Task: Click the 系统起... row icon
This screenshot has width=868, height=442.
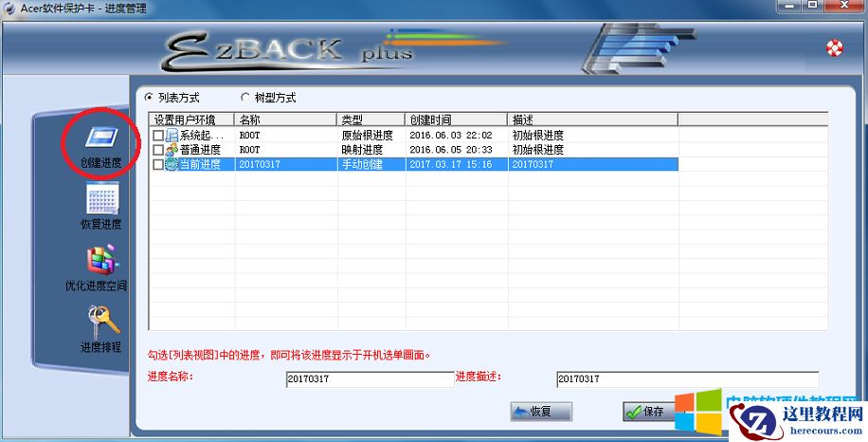Action: click(172, 135)
